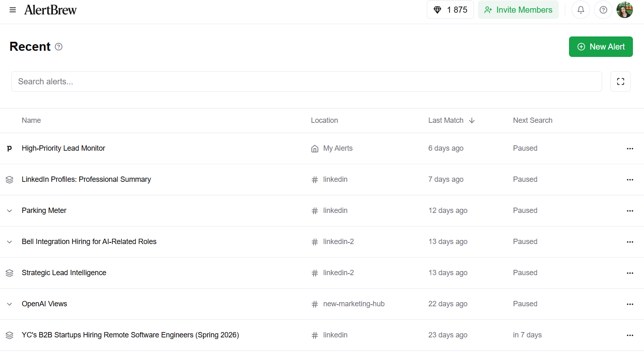Viewport: 644px width, 355px height.
Task: Click the info icon beside Recent heading
Action: (59, 47)
